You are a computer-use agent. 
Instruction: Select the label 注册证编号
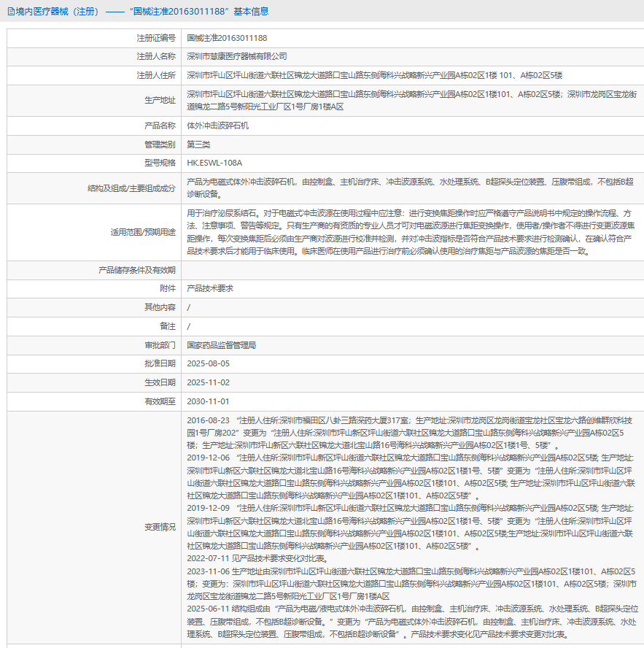point(156,38)
